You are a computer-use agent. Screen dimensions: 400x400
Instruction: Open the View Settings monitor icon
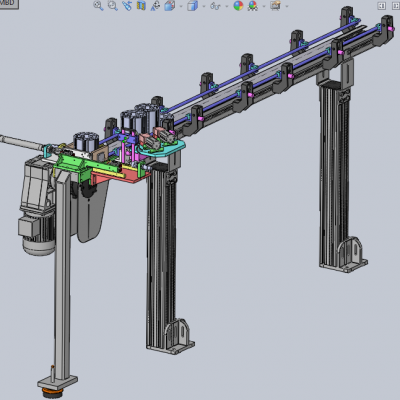click(x=275, y=5)
